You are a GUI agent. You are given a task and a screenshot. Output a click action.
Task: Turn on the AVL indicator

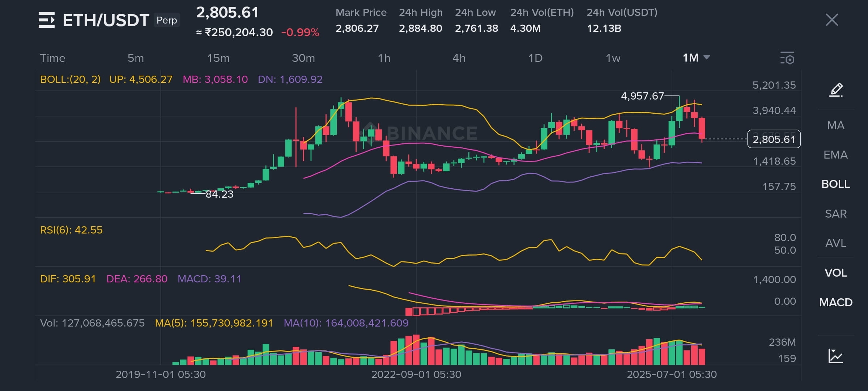click(835, 243)
